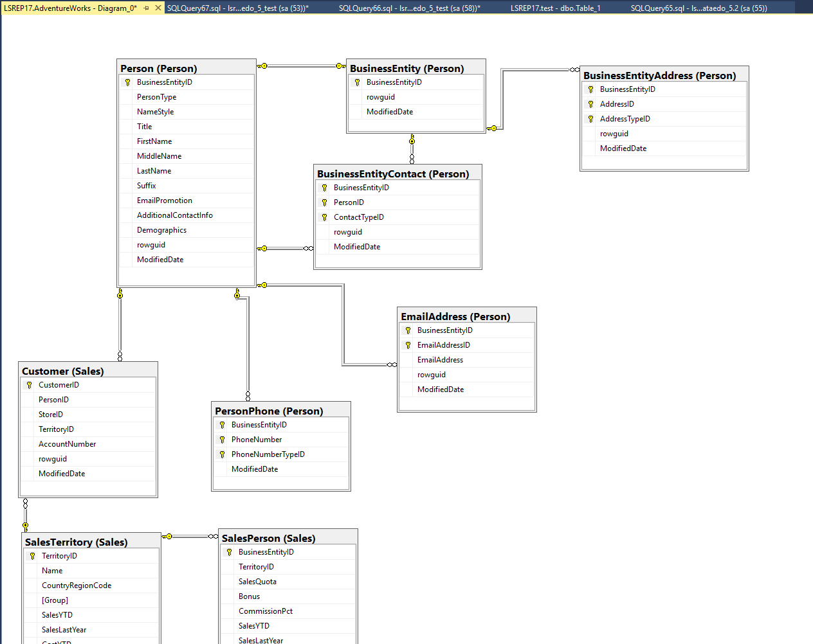813x644 pixels.
Task: Switch to the LSREP17.test dbo.Table_1 tab
Action: click(x=555, y=8)
